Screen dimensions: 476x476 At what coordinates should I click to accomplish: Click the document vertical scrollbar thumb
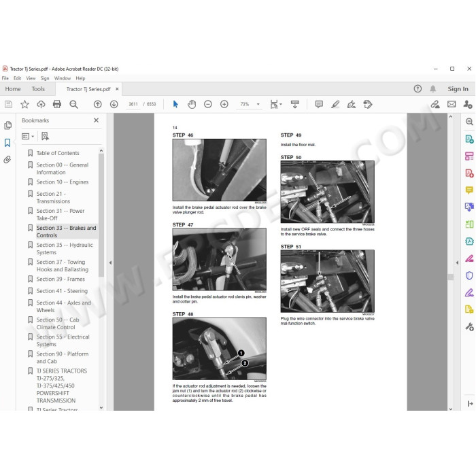click(450, 277)
